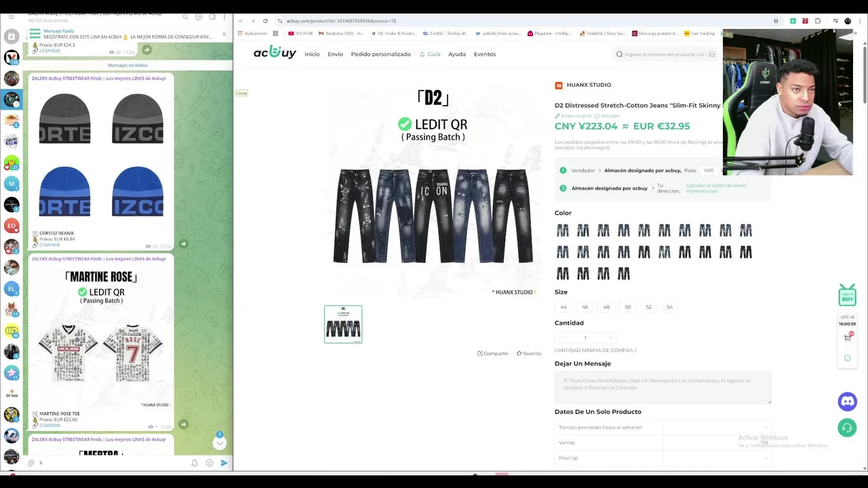
Task: Open the EO chat avatar
Action: click(11, 225)
